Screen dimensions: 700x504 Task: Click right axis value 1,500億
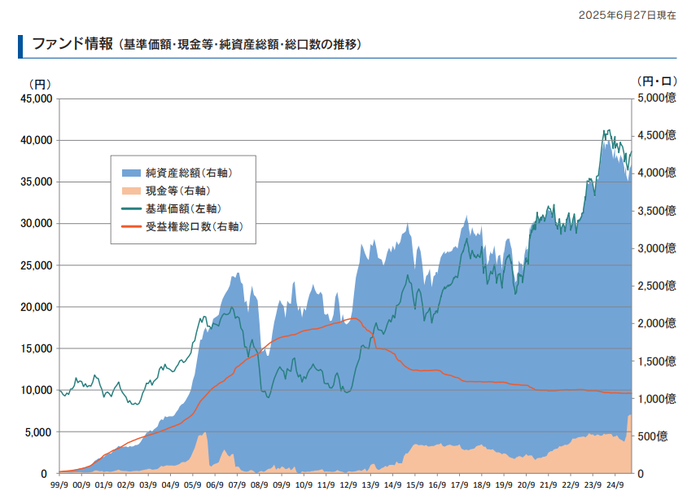tap(657, 361)
